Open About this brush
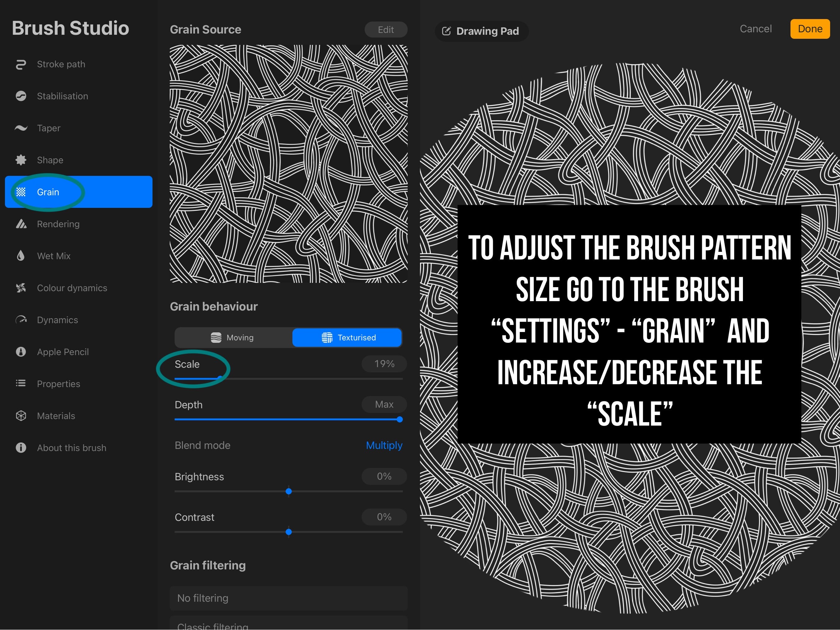The width and height of the screenshot is (840, 630). 79,448
